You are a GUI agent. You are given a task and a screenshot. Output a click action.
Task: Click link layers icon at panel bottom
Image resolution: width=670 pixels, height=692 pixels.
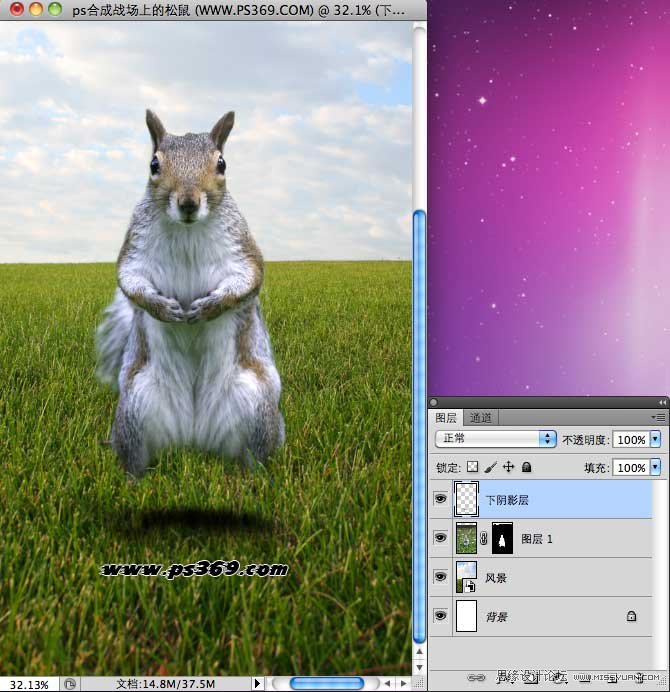(x=476, y=677)
